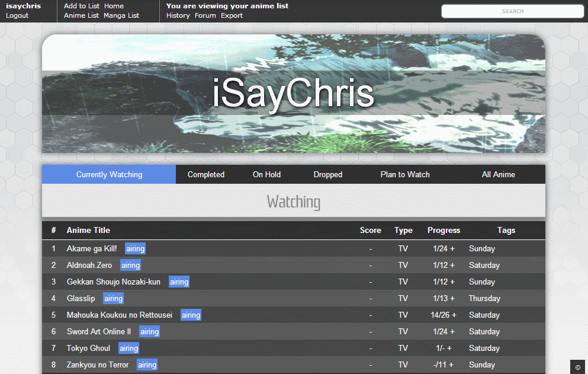588x374 pixels.
Task: Open the On Hold tab
Action: click(x=266, y=175)
